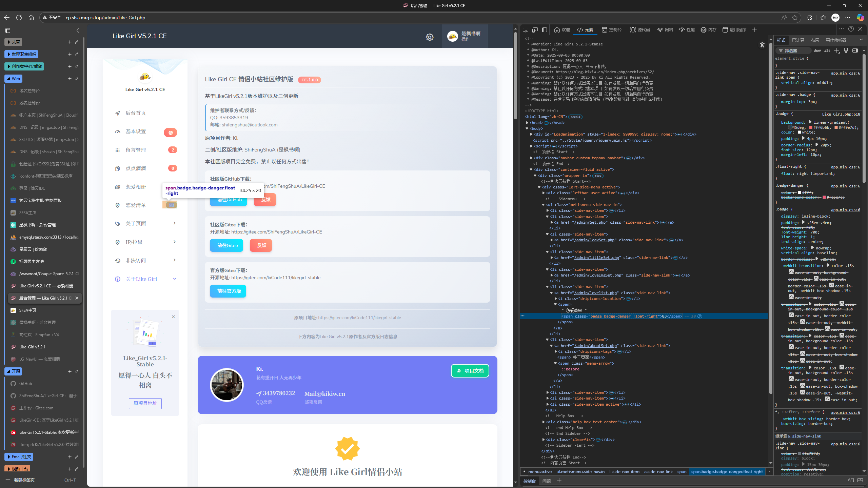Click the accessibility tree view icon
This screenshot has width=868, height=488.
(x=762, y=45)
